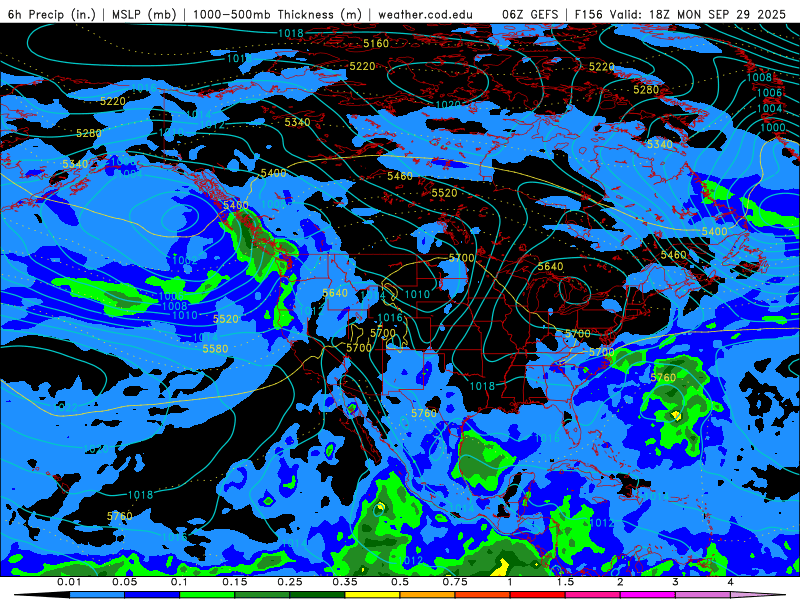The height and width of the screenshot is (600, 800).
Task: Click the '1020' isobar label in northern Canada
Action: pos(448,105)
